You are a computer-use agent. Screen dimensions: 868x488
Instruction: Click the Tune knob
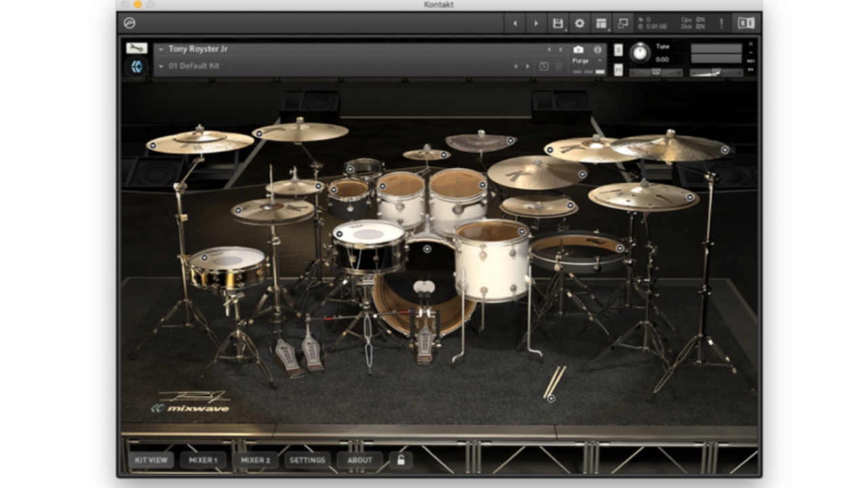click(x=639, y=53)
